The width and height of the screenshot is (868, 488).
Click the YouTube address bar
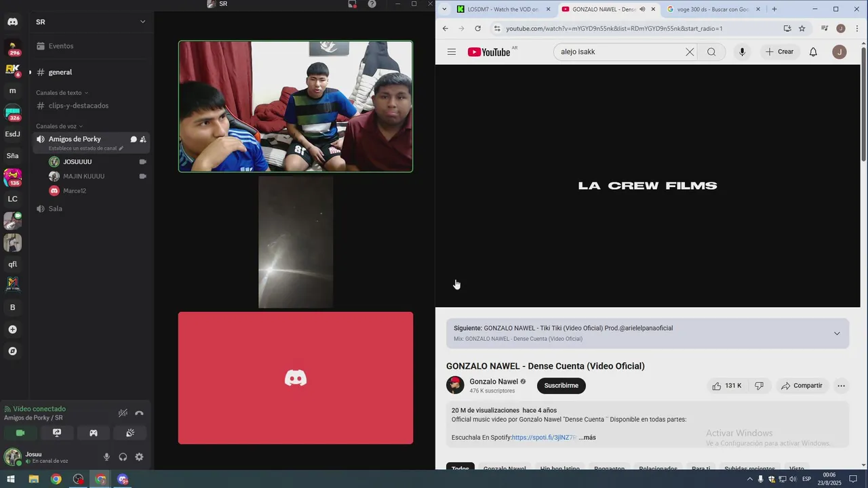pyautogui.click(x=614, y=28)
